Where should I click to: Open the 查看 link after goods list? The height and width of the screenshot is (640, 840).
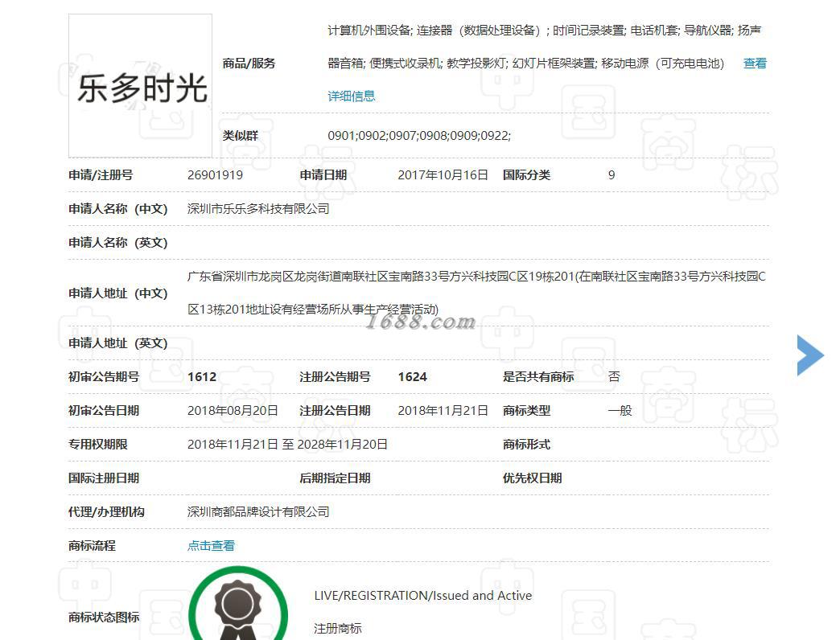click(x=755, y=64)
